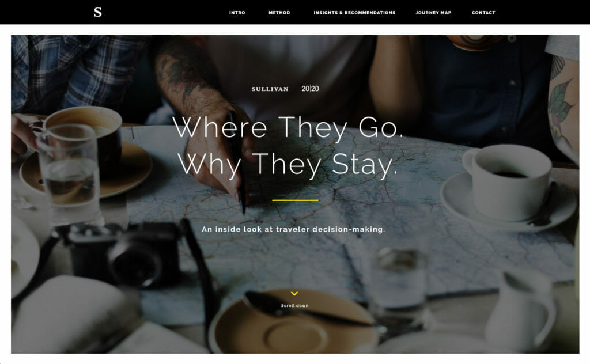Click the yellow divider line
590x364 pixels.
(x=295, y=200)
